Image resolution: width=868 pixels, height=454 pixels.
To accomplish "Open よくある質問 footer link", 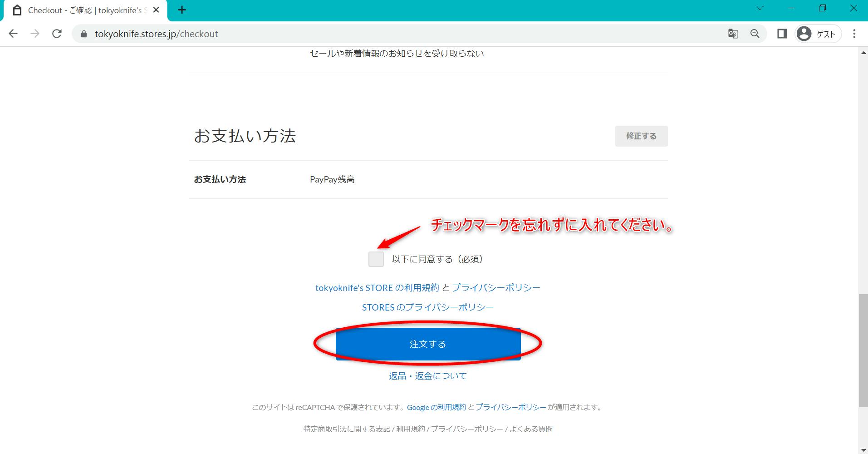I will point(531,429).
